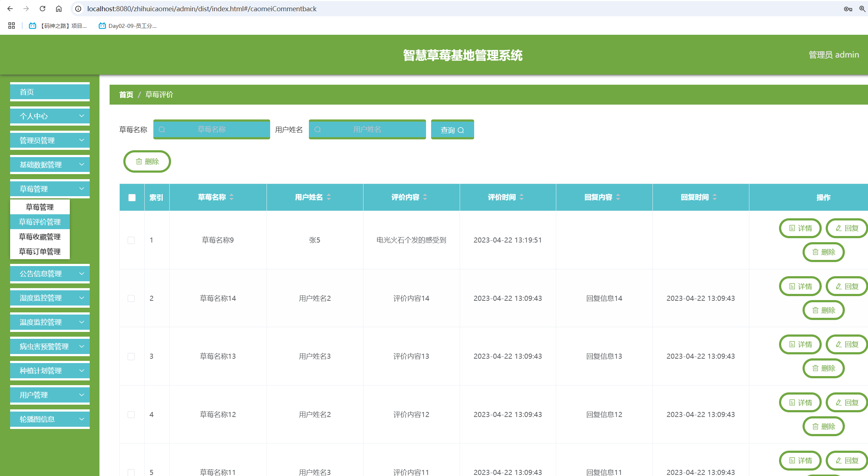Image resolution: width=868 pixels, height=476 pixels.
Task: Reload the page with refresh icon
Action: [x=42, y=9]
